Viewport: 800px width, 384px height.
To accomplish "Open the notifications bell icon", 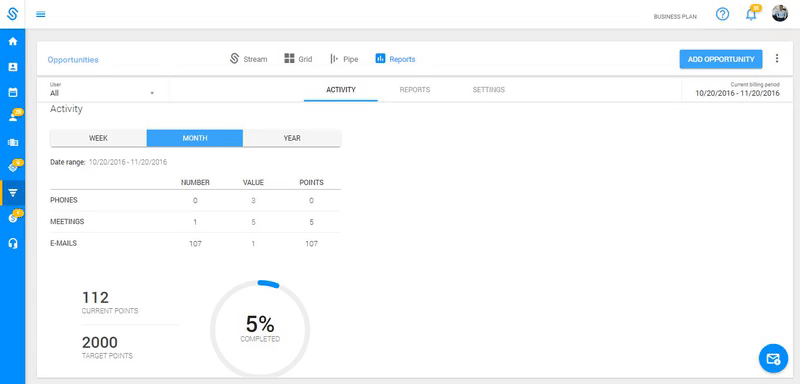I will click(x=751, y=14).
